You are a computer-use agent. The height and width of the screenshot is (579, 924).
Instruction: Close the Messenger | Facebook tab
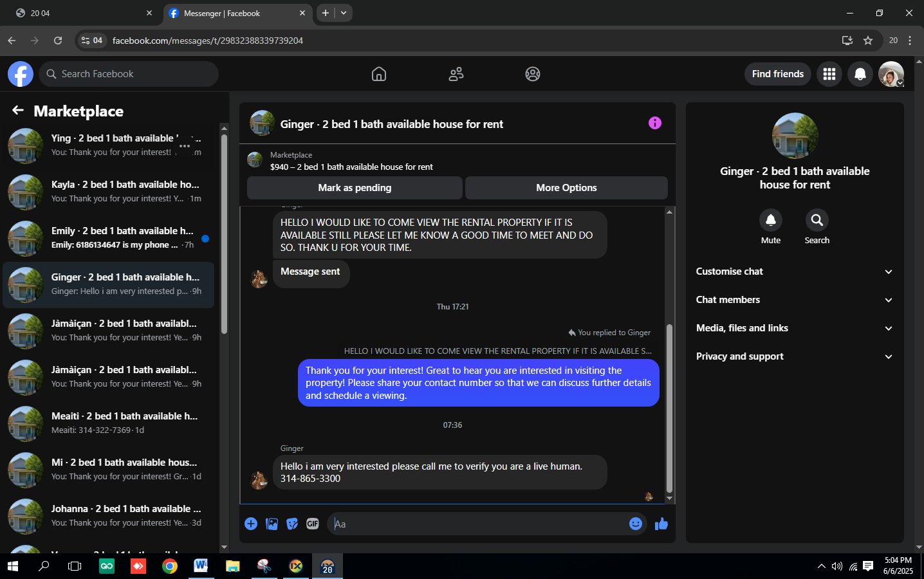coord(302,13)
